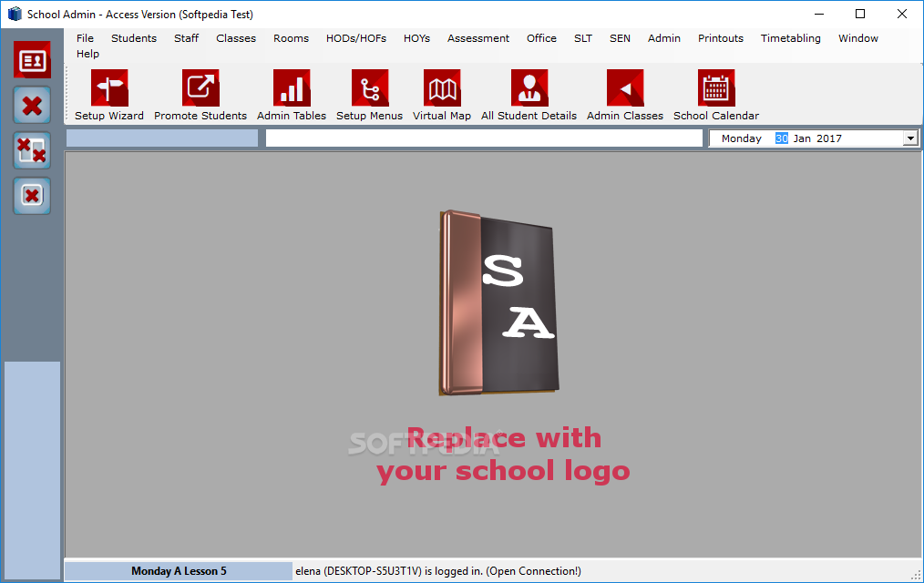The height and width of the screenshot is (583, 924).
Task: Click the ID card sidebar icon
Action: point(32,60)
